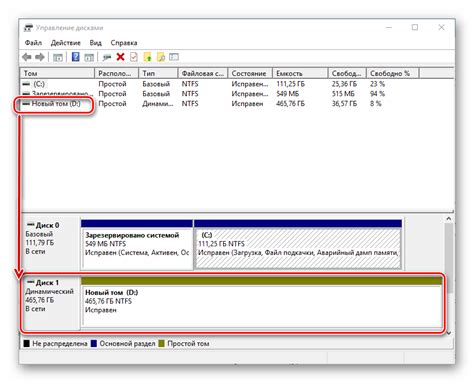Viewport: 474px width, 383px height.
Task: Click the Back arrow toolbar icon
Action: tap(27, 57)
